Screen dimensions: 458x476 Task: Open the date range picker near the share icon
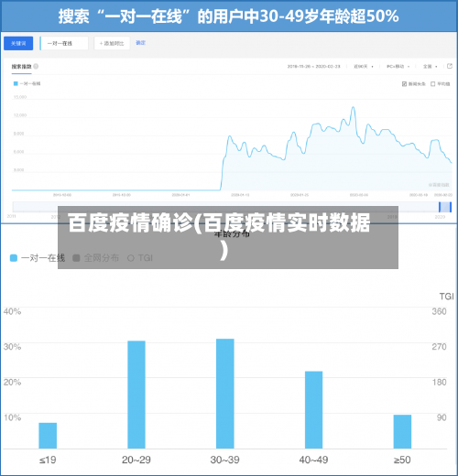pos(313,66)
